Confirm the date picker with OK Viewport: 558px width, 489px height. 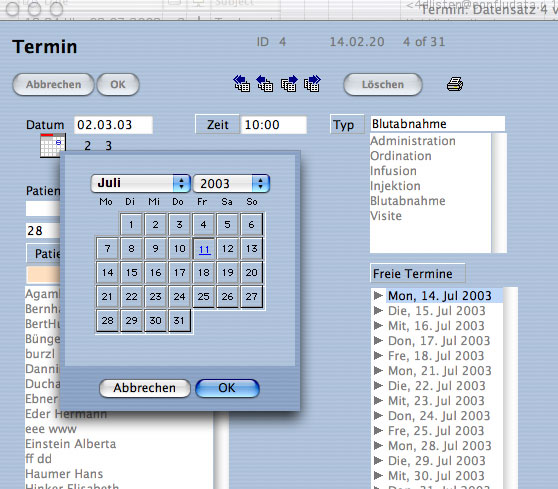tap(227, 388)
